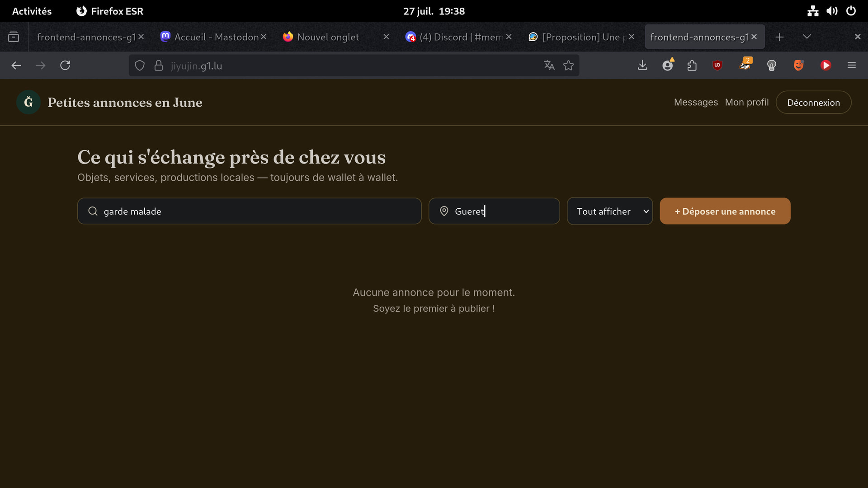Click the shield tracking protection icon
Screen dimensions: 868x488
click(140, 66)
